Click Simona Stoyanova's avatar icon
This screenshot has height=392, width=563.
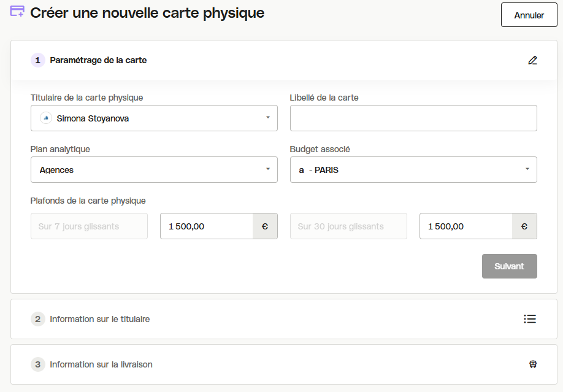(46, 118)
